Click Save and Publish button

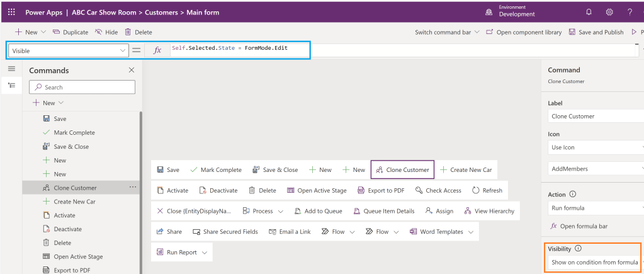pos(596,32)
